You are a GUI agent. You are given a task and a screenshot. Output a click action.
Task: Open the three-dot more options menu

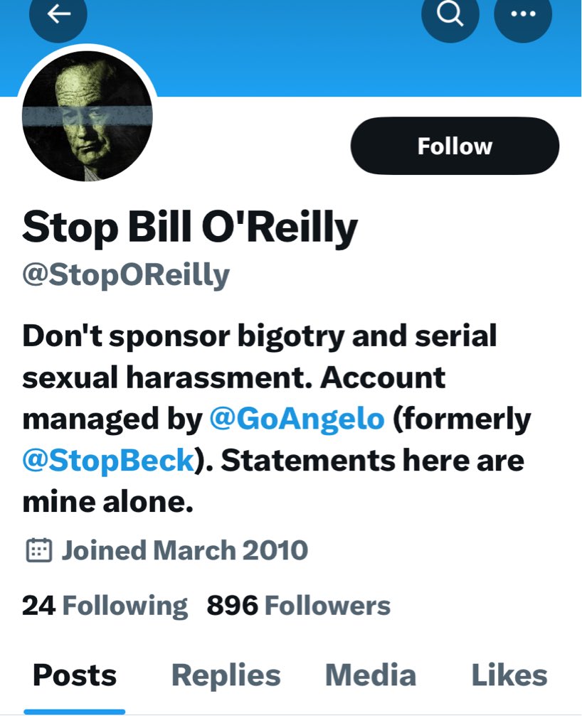523,14
